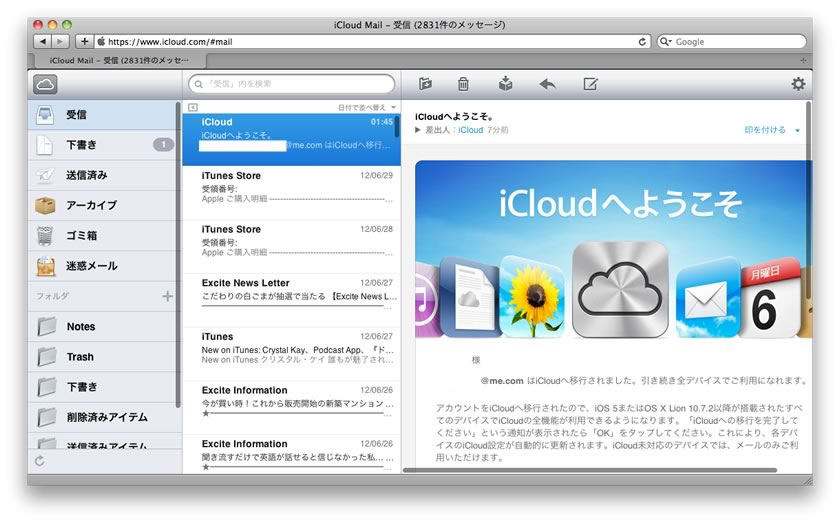Screen dimensions: 840x523
Task: Select Excite Information message about 新築マンション
Action: [291, 407]
